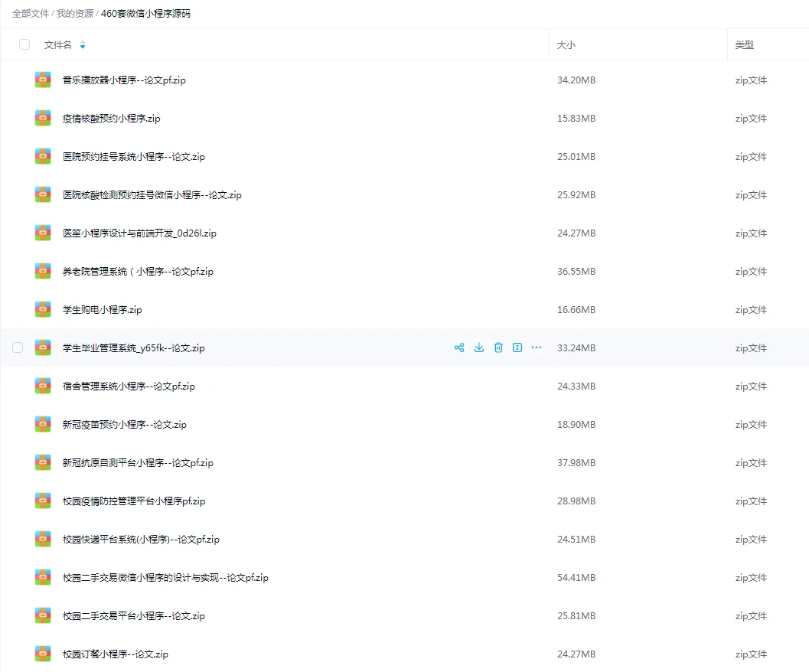
Task: Click the zip icon beside 校园订餐小程序--论文.zip
Action: pyautogui.click(x=43, y=654)
